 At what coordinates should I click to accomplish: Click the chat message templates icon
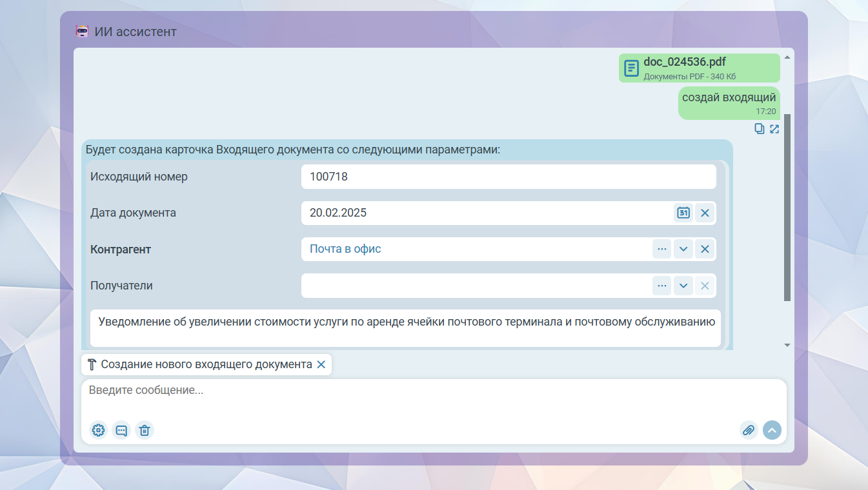click(121, 430)
